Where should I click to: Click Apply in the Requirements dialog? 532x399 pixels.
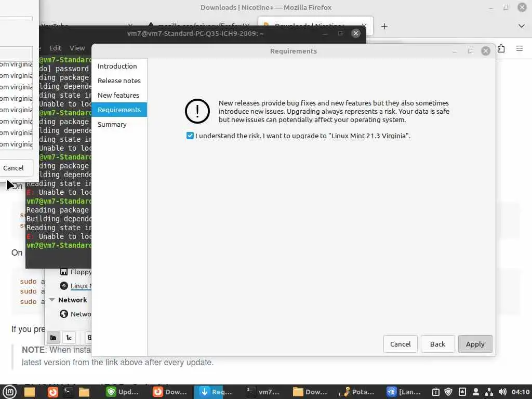pyautogui.click(x=475, y=344)
